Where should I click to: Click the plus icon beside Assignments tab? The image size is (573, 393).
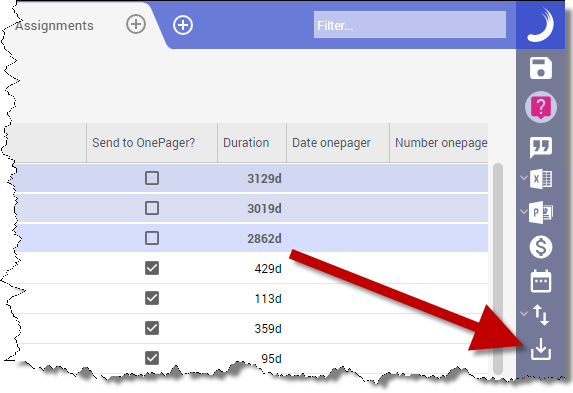click(136, 24)
